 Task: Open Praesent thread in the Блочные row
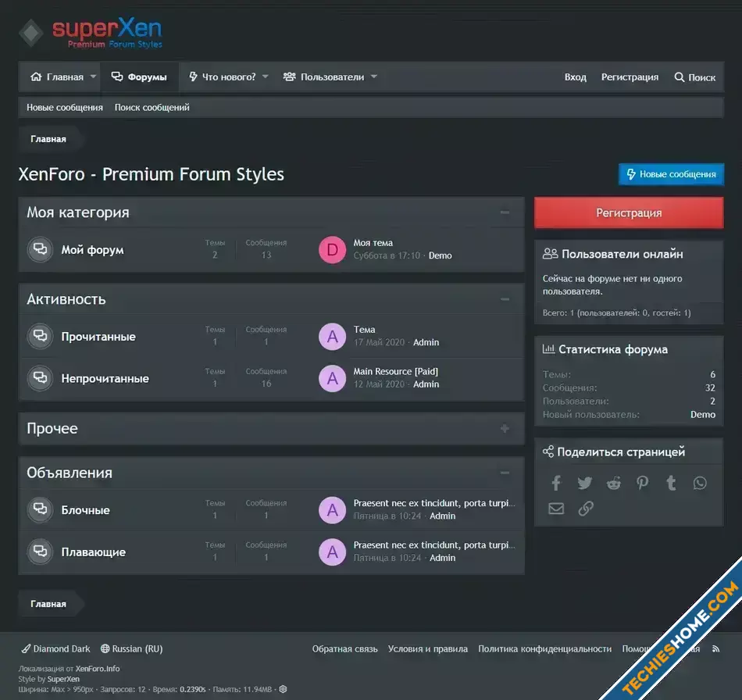(434, 503)
